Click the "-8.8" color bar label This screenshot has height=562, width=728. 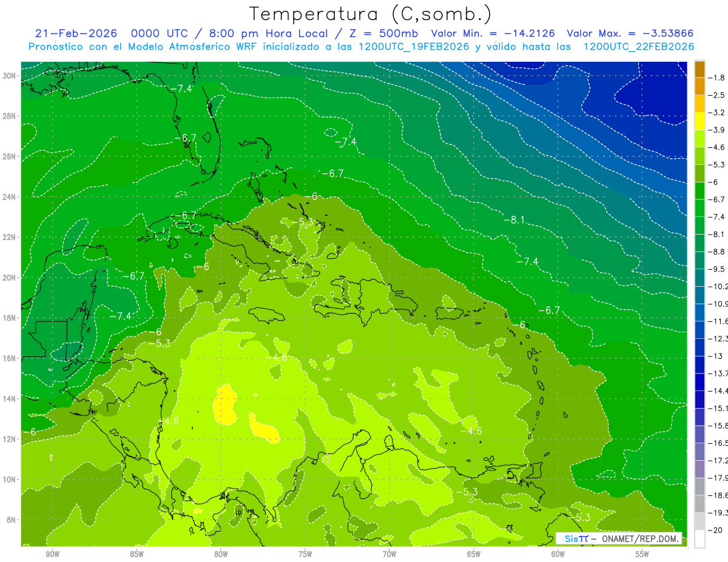click(x=718, y=252)
